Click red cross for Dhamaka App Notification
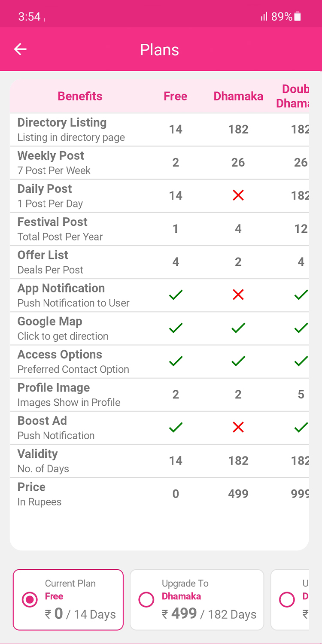This screenshot has width=322, height=644. (x=238, y=295)
